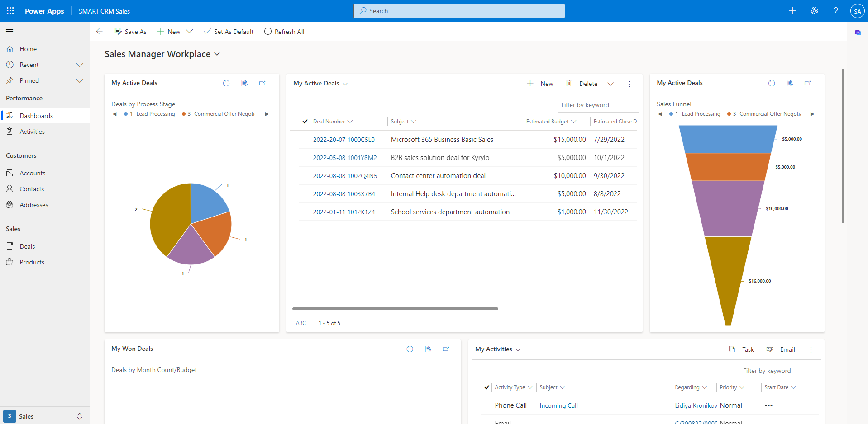Toggle select-all checkmark in deals grid

(305, 122)
